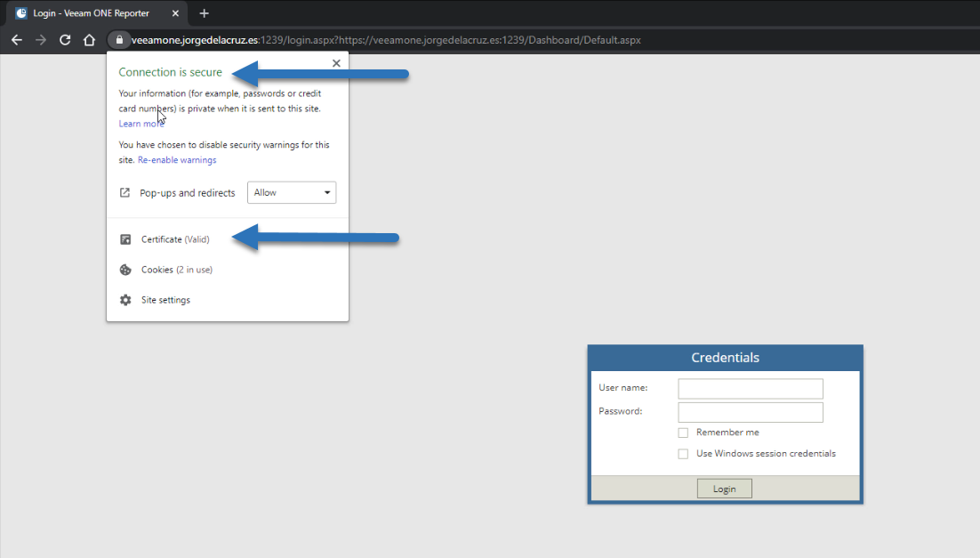Click the cookies icon

[125, 270]
